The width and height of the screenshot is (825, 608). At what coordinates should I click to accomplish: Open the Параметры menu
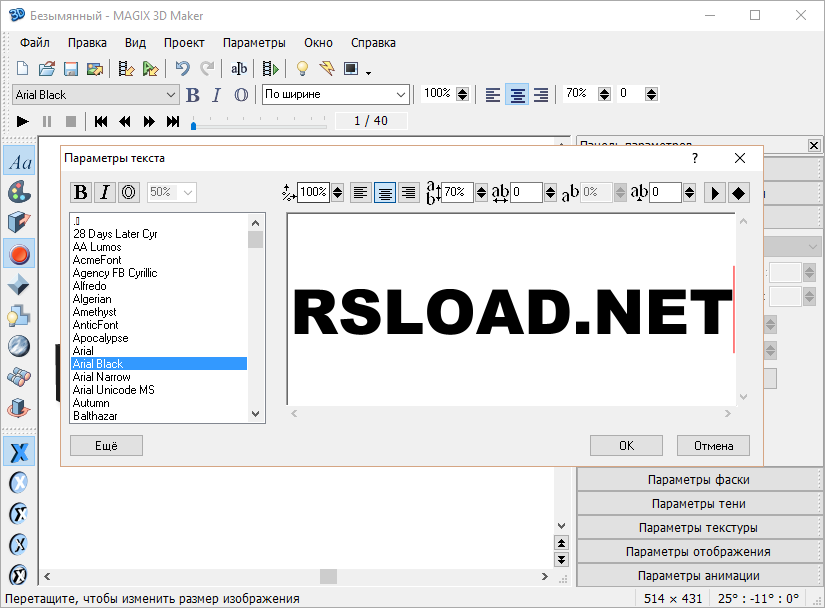tap(254, 43)
